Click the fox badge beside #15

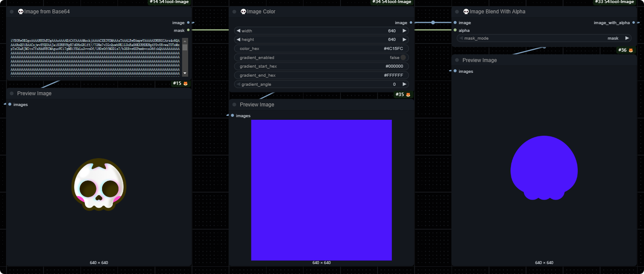(x=186, y=83)
